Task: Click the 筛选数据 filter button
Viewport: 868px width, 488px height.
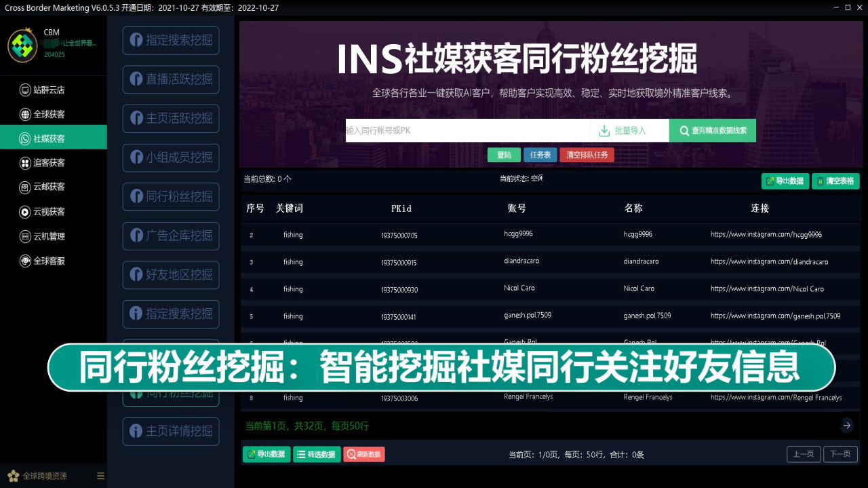Action: click(317, 454)
